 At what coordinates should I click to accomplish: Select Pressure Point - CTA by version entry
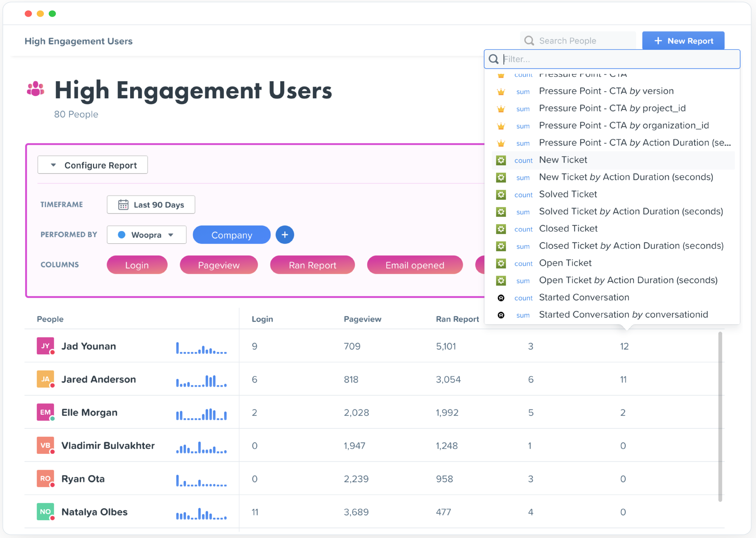pos(613,91)
